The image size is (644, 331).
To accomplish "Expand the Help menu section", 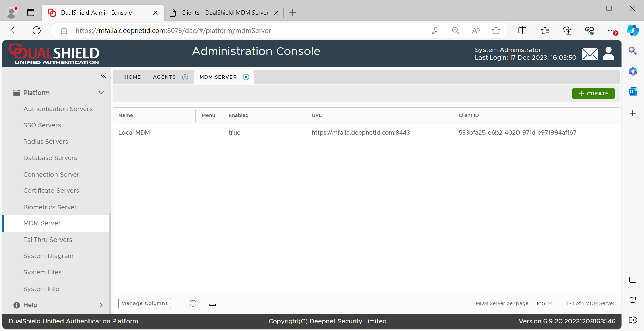I will [x=101, y=305].
